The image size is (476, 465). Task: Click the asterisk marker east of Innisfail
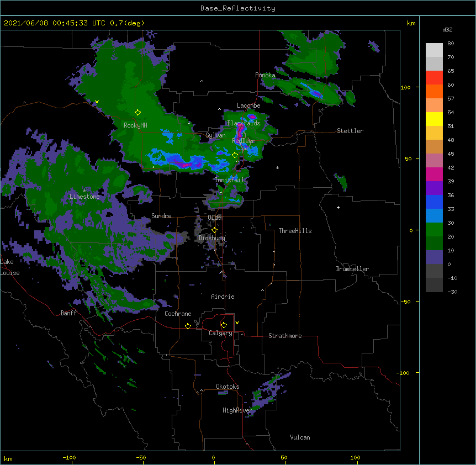pos(277,168)
